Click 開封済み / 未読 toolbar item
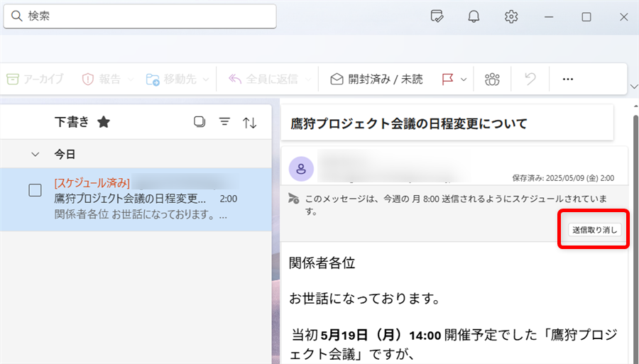The height and width of the screenshot is (364, 639). click(x=376, y=79)
